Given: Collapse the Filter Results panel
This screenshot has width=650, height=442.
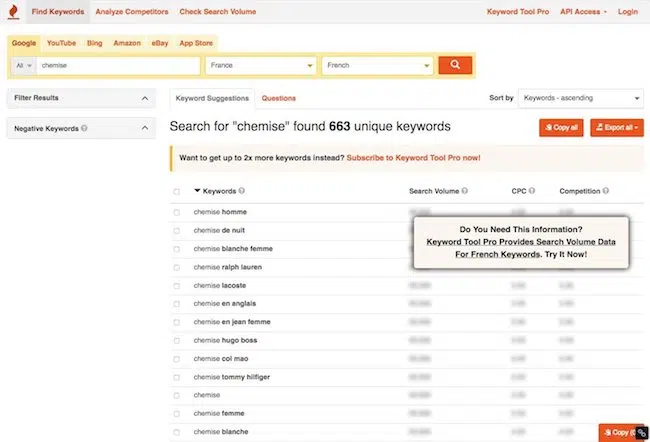Looking at the screenshot, I should [81, 98].
